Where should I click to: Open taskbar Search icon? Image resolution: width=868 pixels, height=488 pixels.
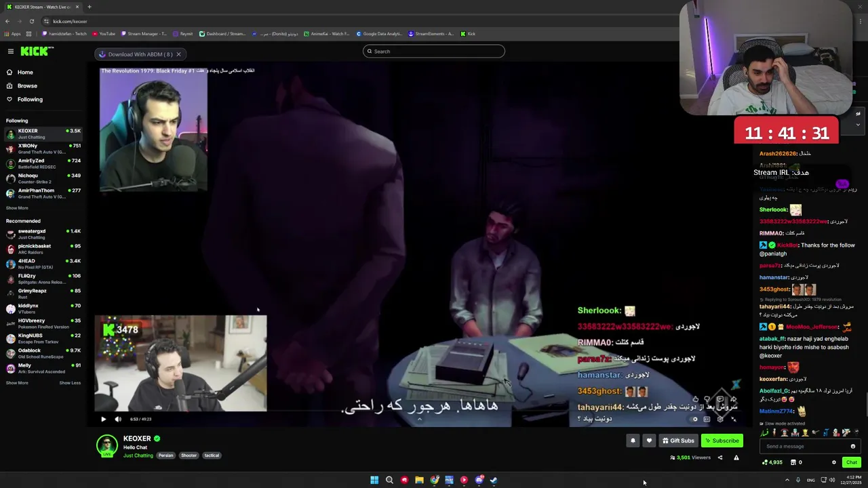(389, 480)
